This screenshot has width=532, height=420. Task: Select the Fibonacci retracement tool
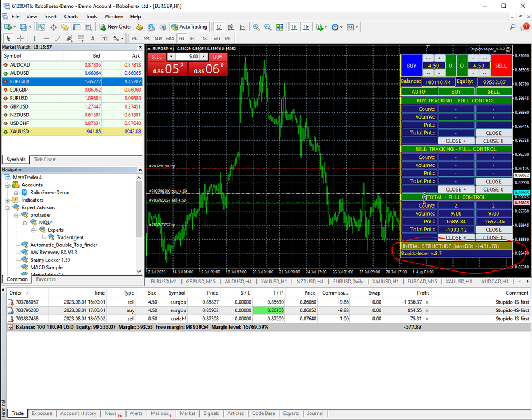click(81, 38)
